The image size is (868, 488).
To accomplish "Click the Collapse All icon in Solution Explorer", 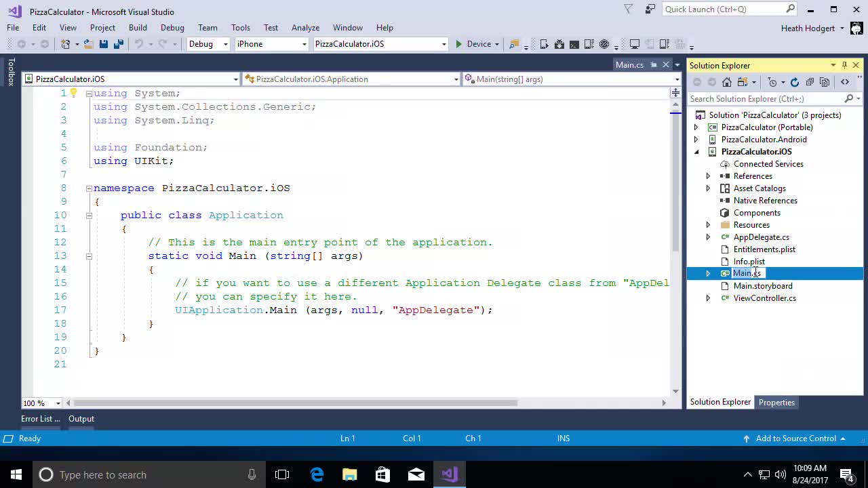I will [x=810, y=81].
